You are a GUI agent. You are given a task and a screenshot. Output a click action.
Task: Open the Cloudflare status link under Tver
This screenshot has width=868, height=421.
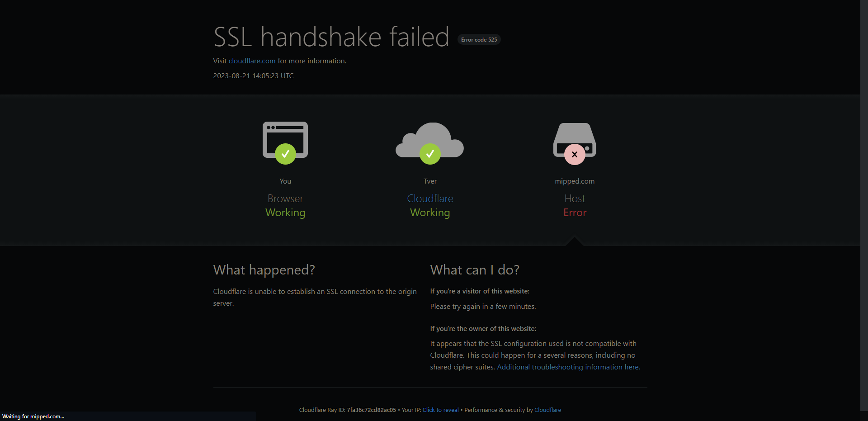coord(430,199)
